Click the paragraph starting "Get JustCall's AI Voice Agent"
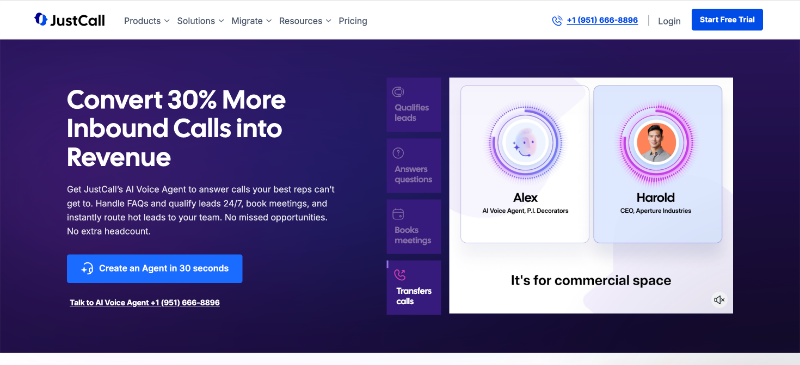This screenshot has width=800, height=365. 201,210
